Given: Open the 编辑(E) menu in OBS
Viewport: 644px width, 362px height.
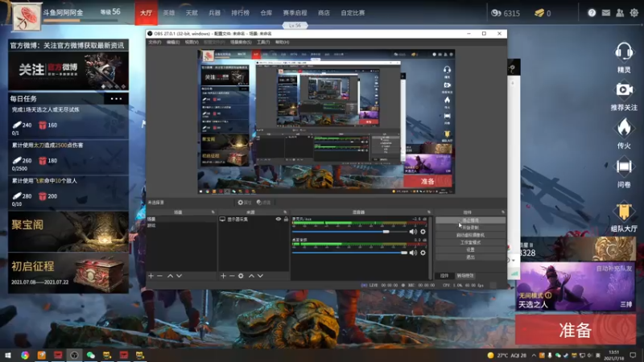Looking at the screenshot, I should pyautogui.click(x=173, y=43).
